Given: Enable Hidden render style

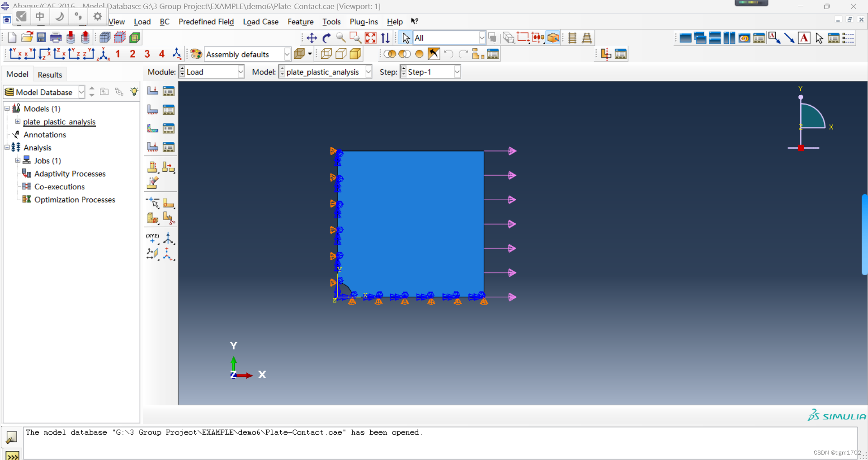Looking at the screenshot, I should (341, 54).
